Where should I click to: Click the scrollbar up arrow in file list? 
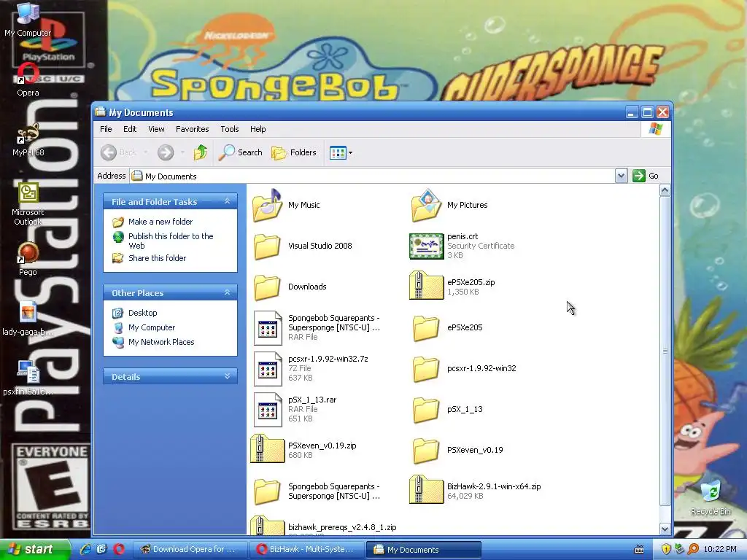click(665, 190)
